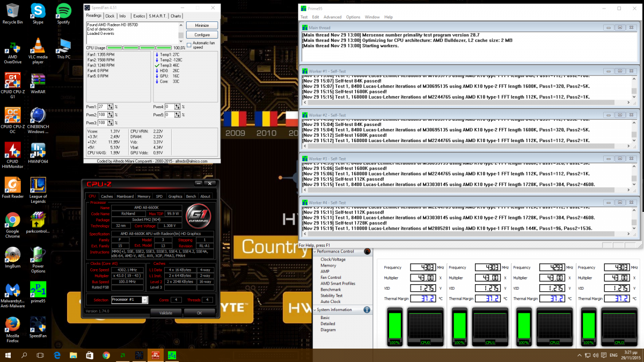
Task: Open the prime95 desktop icon
Action: coord(38,293)
